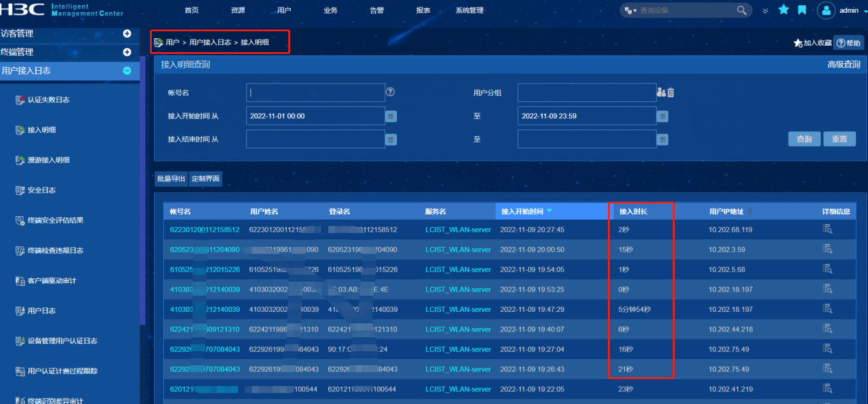This screenshot has height=404, width=868.
Task: Expand the 访客管理 section plus icon
Action: click(x=127, y=34)
